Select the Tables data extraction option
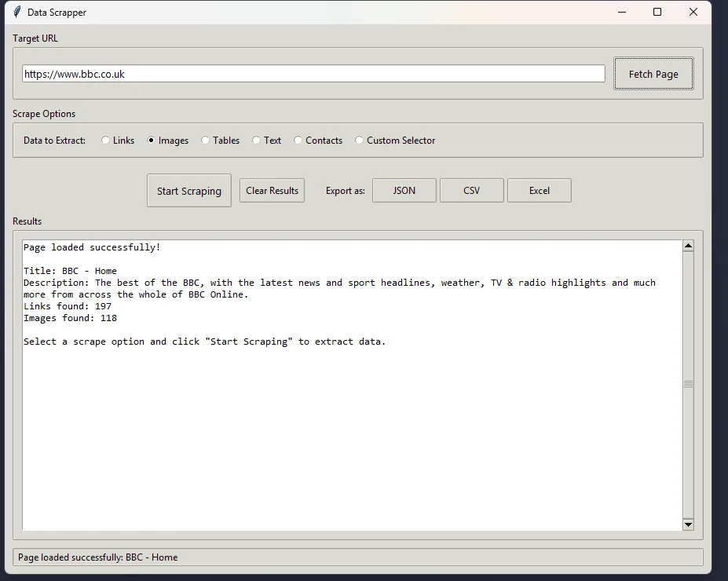 (x=205, y=140)
